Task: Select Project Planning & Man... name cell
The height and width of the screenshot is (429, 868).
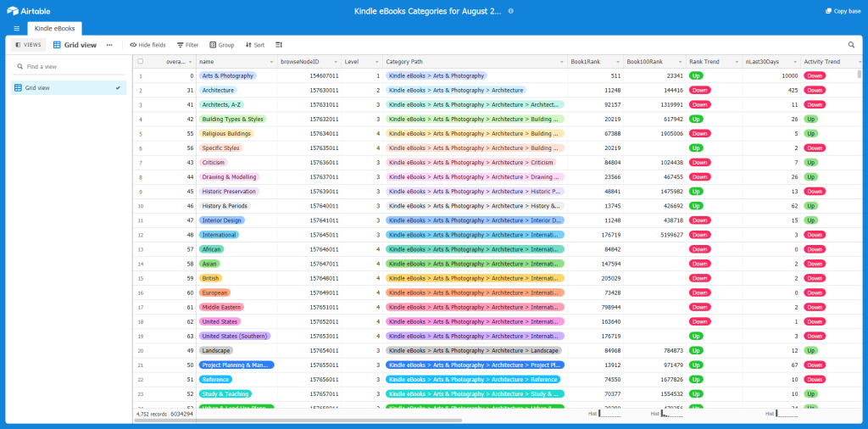Action: click(x=237, y=365)
